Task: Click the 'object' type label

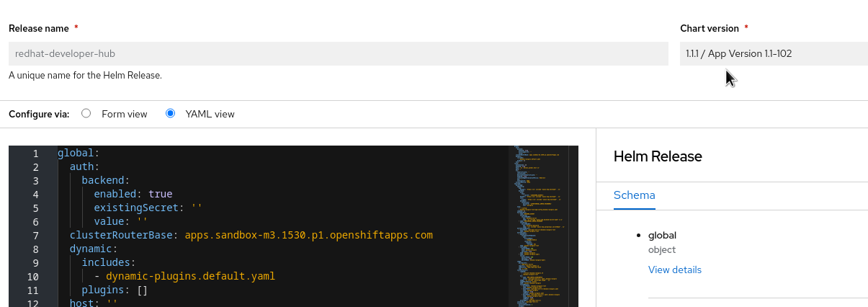Action: click(662, 249)
